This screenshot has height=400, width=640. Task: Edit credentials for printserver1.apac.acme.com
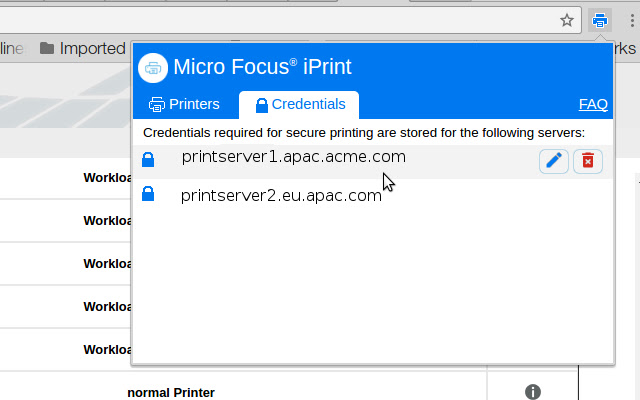553,160
